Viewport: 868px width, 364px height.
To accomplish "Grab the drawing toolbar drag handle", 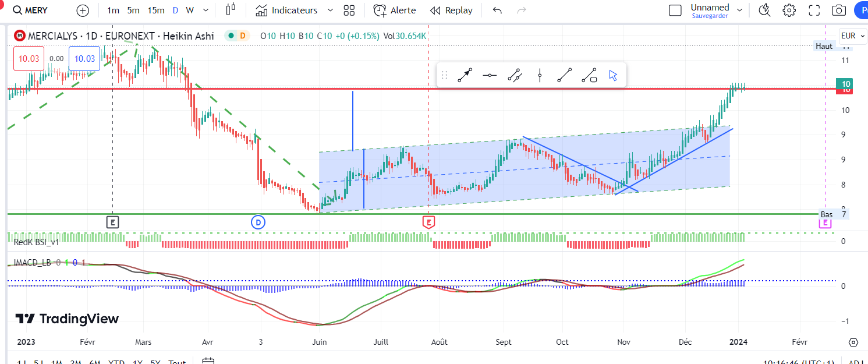I will point(445,75).
